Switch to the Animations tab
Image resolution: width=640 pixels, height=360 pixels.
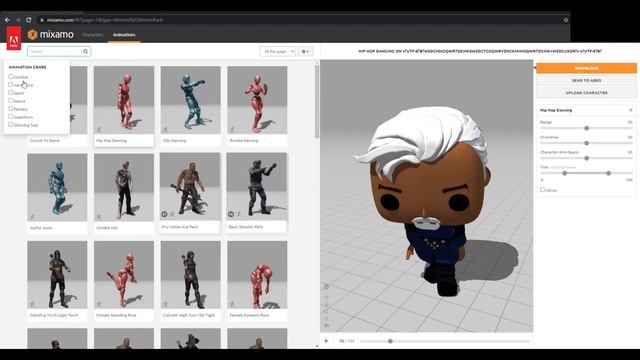[124, 35]
